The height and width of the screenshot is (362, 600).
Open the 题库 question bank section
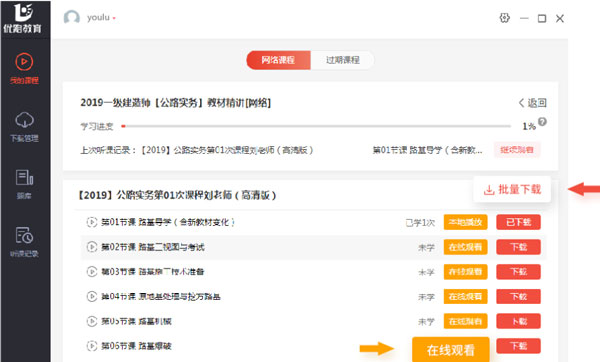pyautogui.click(x=24, y=184)
